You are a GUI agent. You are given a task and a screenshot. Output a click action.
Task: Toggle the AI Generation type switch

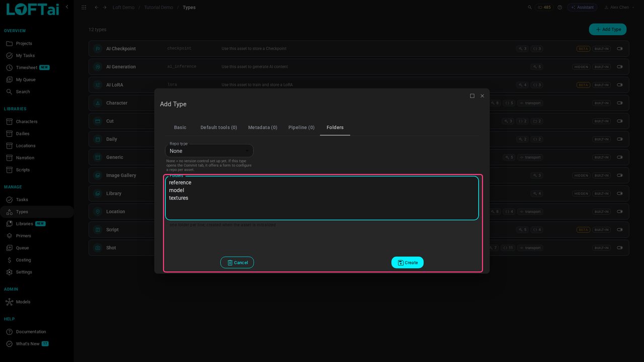click(x=620, y=67)
